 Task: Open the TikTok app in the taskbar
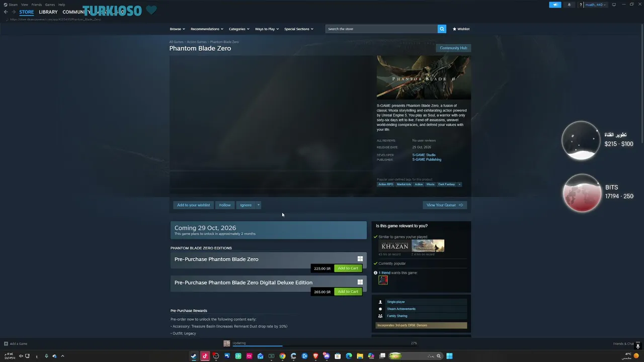205,356
